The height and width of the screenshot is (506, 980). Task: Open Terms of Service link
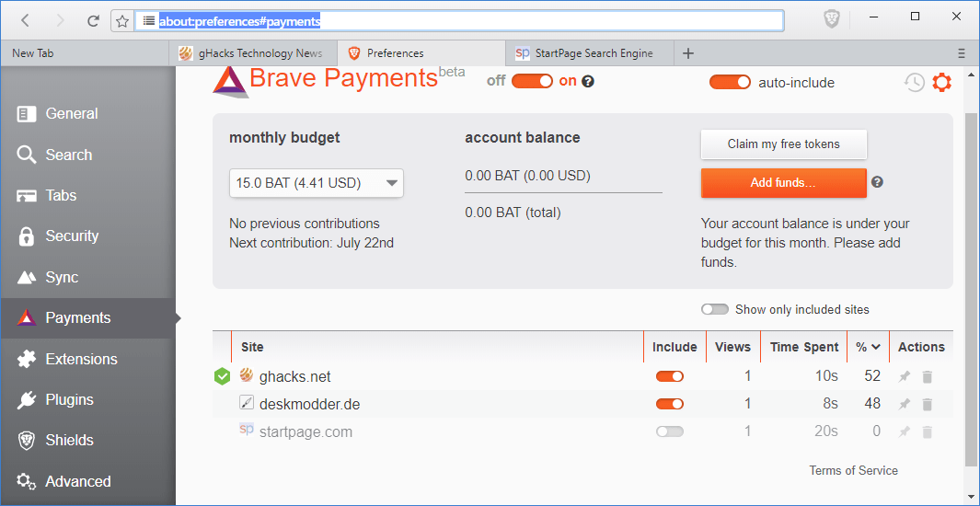click(x=853, y=470)
